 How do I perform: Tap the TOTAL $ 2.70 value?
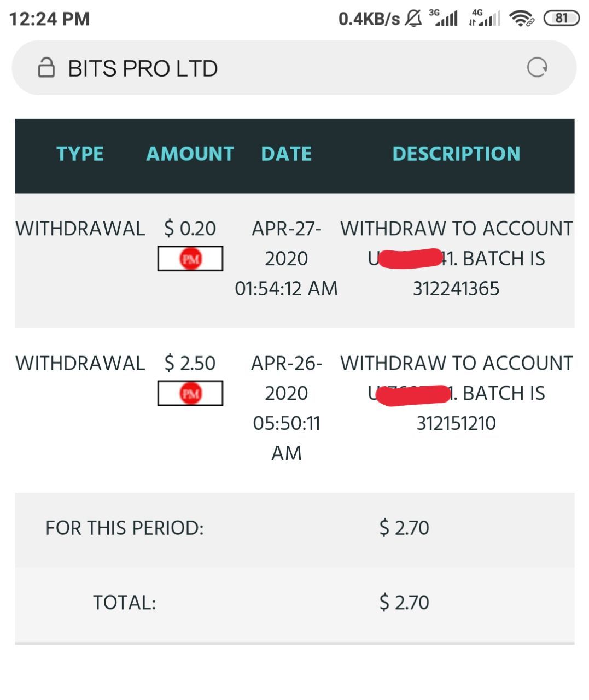[404, 603]
